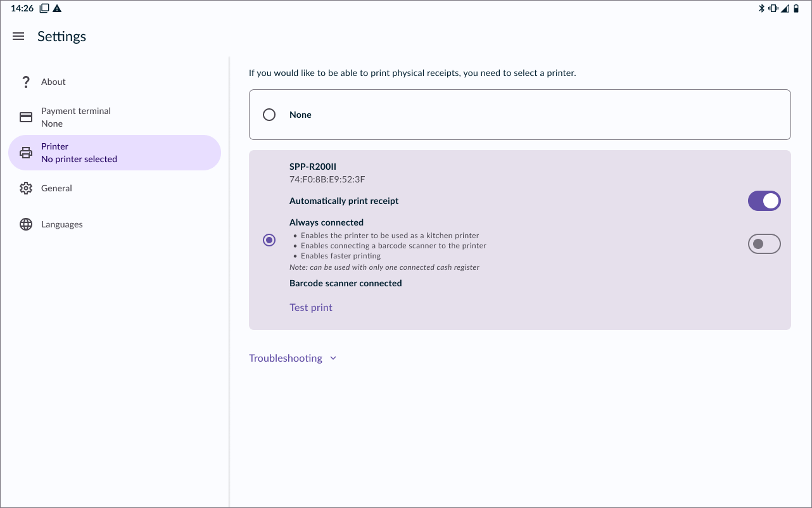Click the 'No printer selected' subtitle
Viewport: 812px width, 508px height.
point(79,159)
